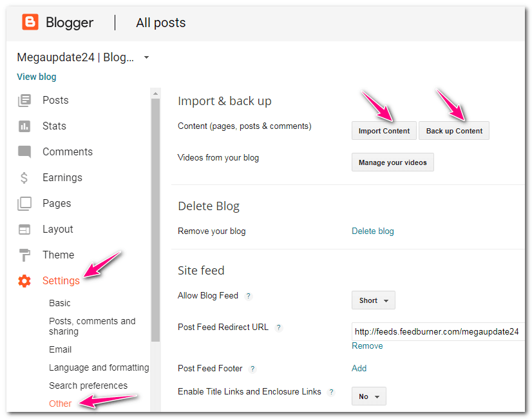Click the orange Blogger logo icon
532x419 pixels.
[x=30, y=22]
